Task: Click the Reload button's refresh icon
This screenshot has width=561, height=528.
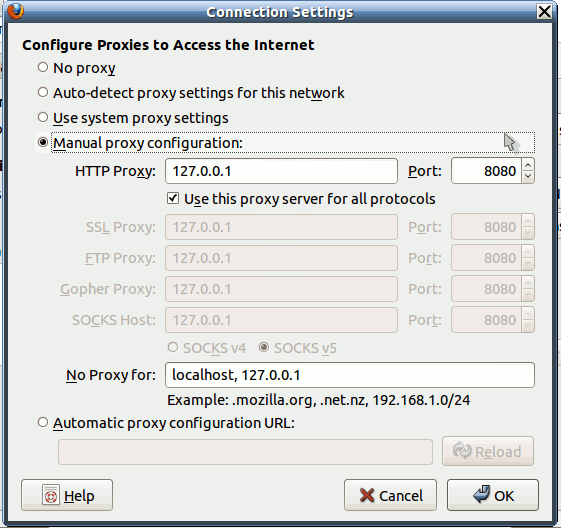Action: pyautogui.click(x=462, y=451)
